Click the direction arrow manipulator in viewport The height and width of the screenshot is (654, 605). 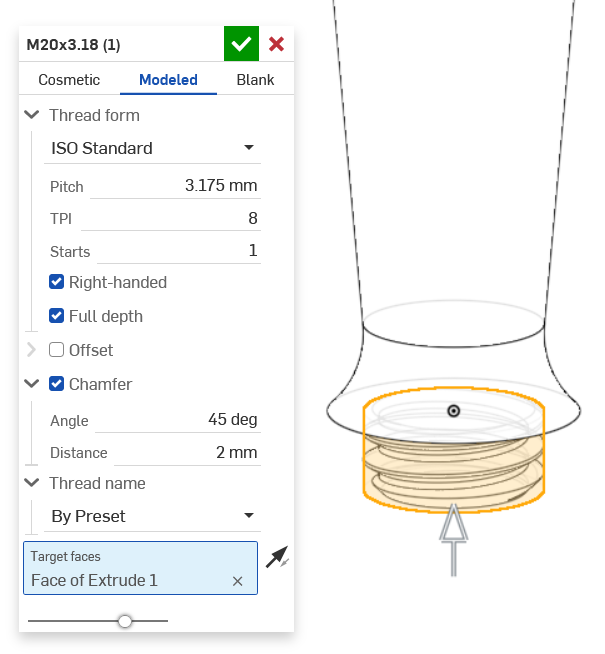coord(455,538)
